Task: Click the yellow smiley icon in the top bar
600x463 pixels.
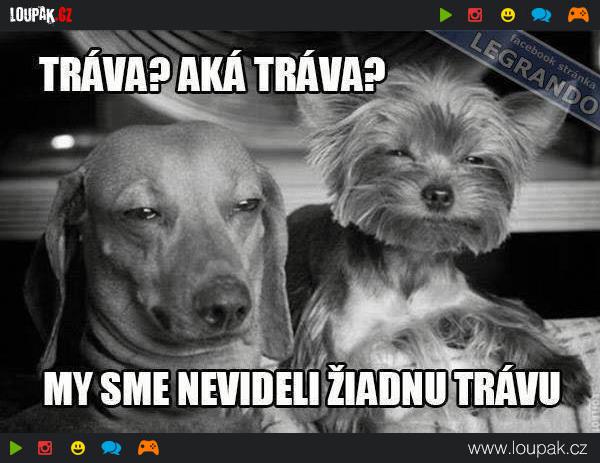Action: (x=508, y=15)
